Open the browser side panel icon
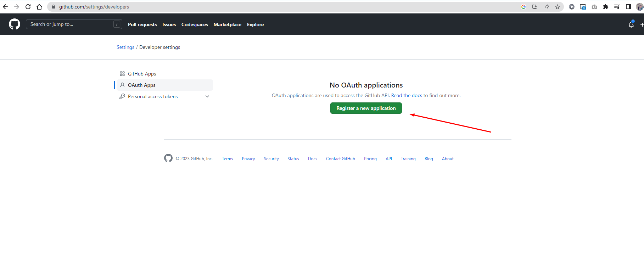 [x=628, y=7]
